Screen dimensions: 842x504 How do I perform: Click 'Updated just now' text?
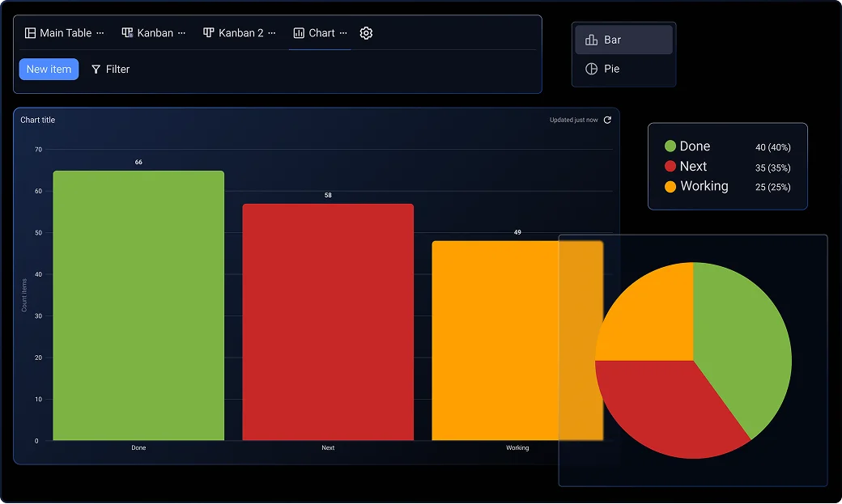[x=573, y=120]
